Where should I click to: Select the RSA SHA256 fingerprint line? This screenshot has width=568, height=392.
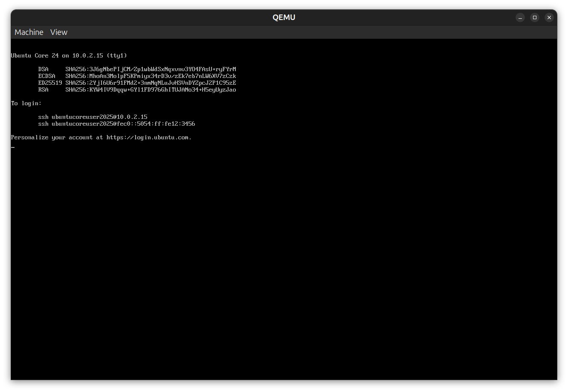click(x=137, y=89)
